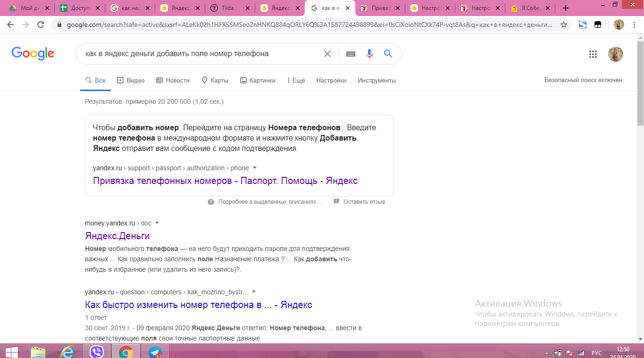The height and width of the screenshot is (358, 644).
Task: Open a new browser tab
Action: 566,8
